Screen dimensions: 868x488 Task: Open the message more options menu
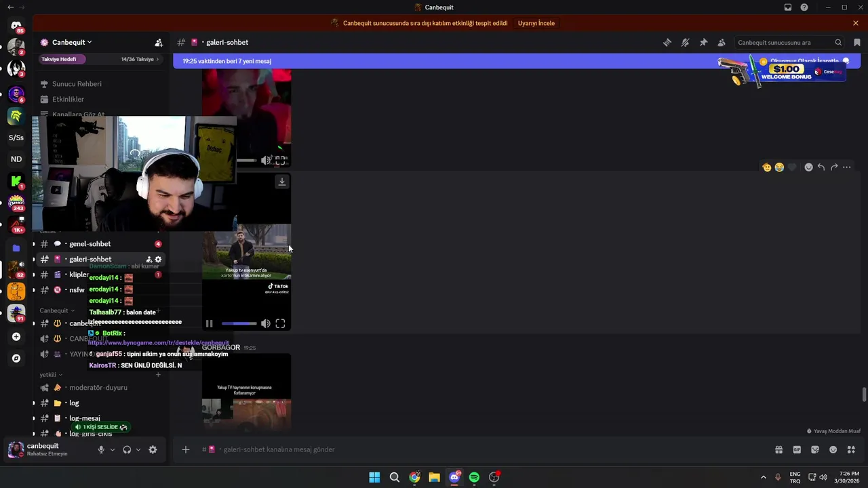(x=847, y=167)
